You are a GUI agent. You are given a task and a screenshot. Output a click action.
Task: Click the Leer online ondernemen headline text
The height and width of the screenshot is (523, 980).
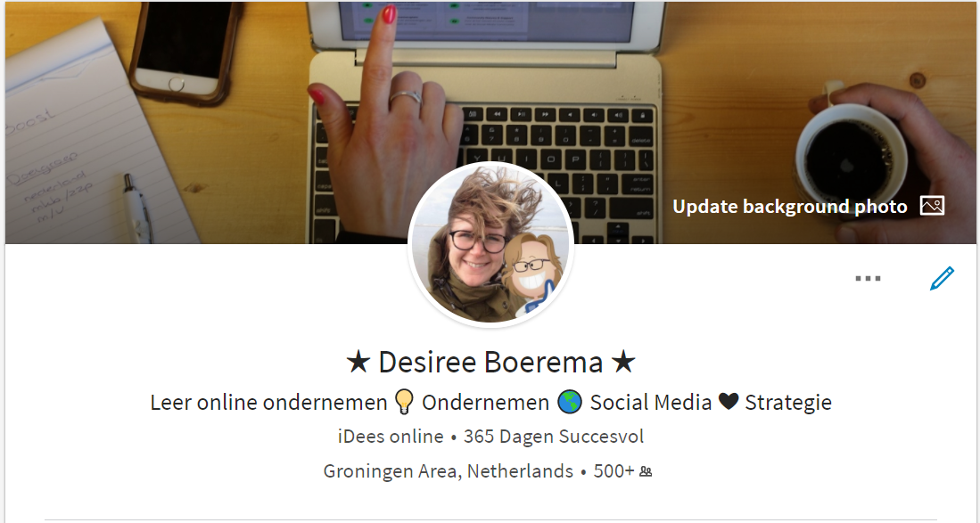(x=268, y=403)
